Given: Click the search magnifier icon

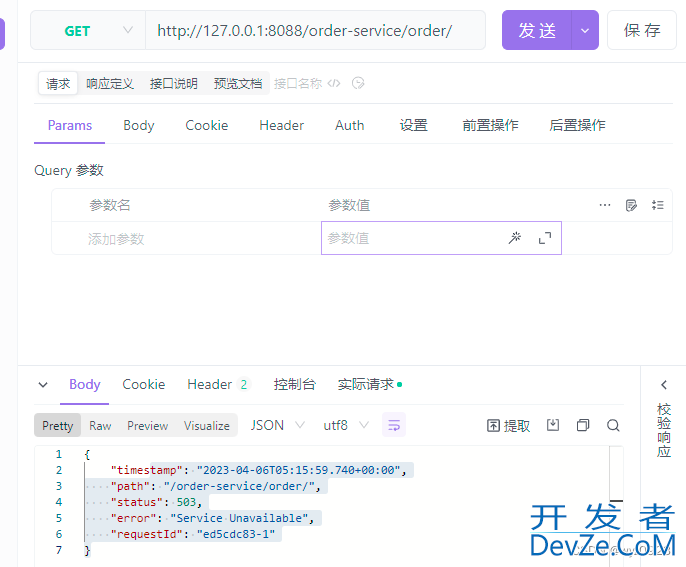Looking at the screenshot, I should (613, 425).
